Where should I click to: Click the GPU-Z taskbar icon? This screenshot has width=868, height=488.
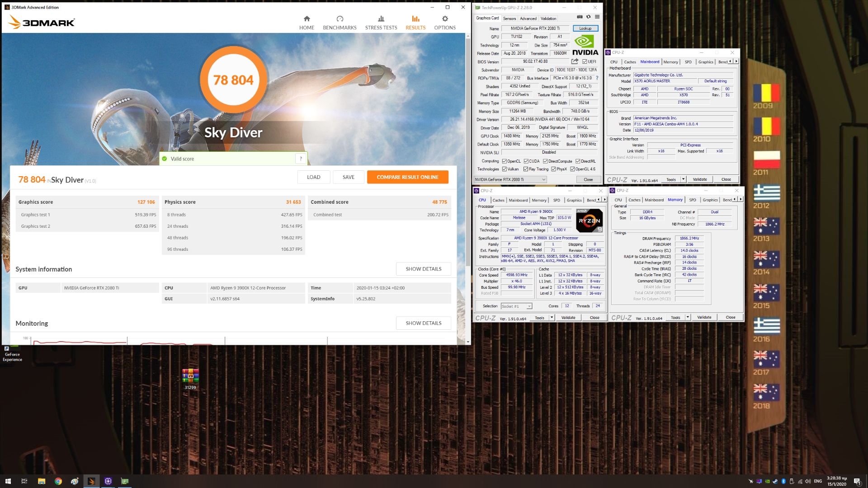tap(125, 481)
